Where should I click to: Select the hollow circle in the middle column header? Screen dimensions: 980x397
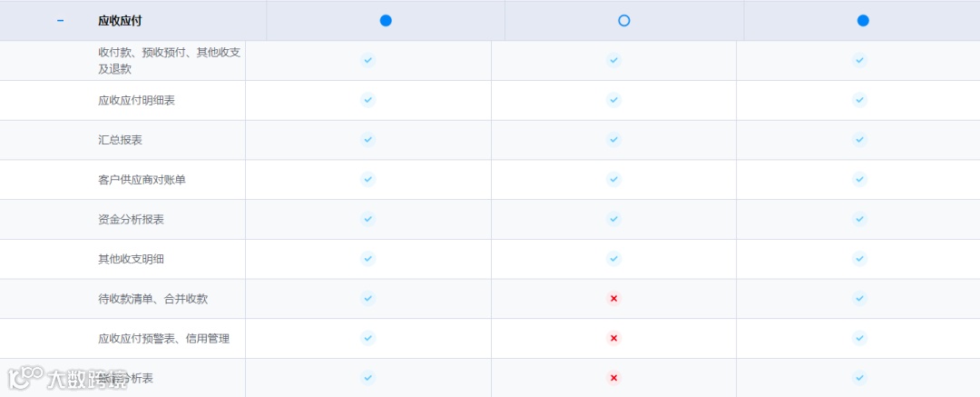click(x=623, y=21)
